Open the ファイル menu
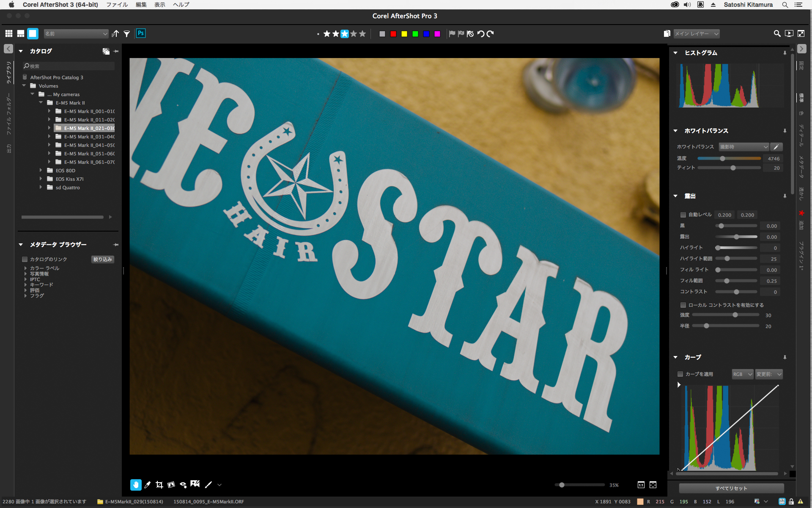This screenshot has width=812, height=508. click(x=117, y=5)
